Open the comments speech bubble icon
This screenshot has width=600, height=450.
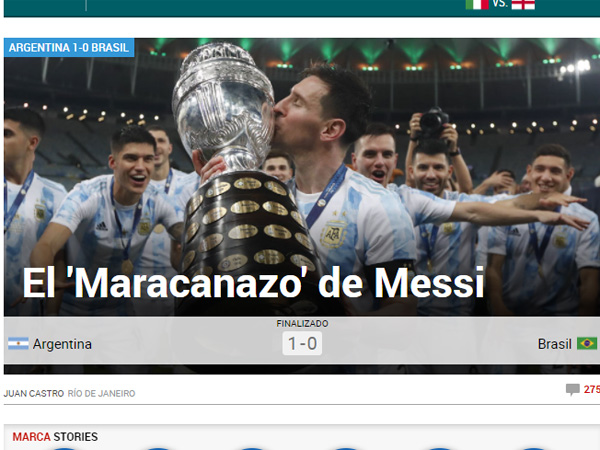573,390
